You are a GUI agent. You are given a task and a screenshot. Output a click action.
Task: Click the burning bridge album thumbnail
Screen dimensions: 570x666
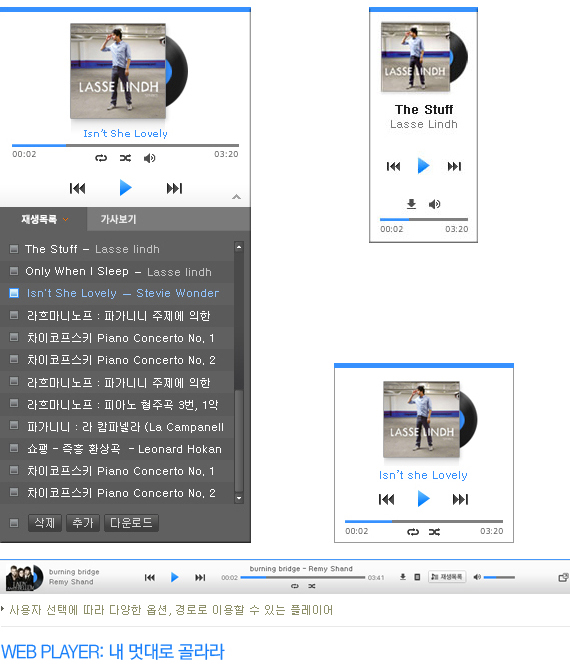24,578
